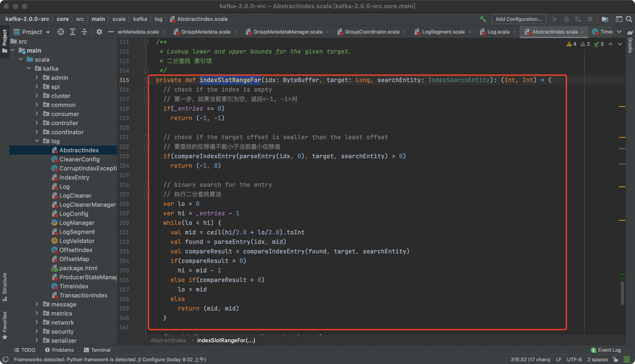Open the TimeIndex file in project tree
This screenshot has height=364, width=635.
[x=74, y=286]
